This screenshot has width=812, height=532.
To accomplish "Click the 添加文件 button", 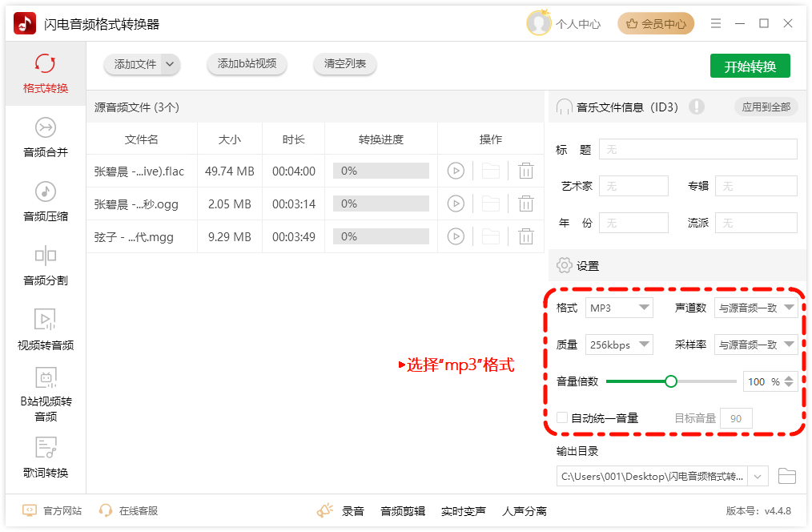I will click(135, 64).
